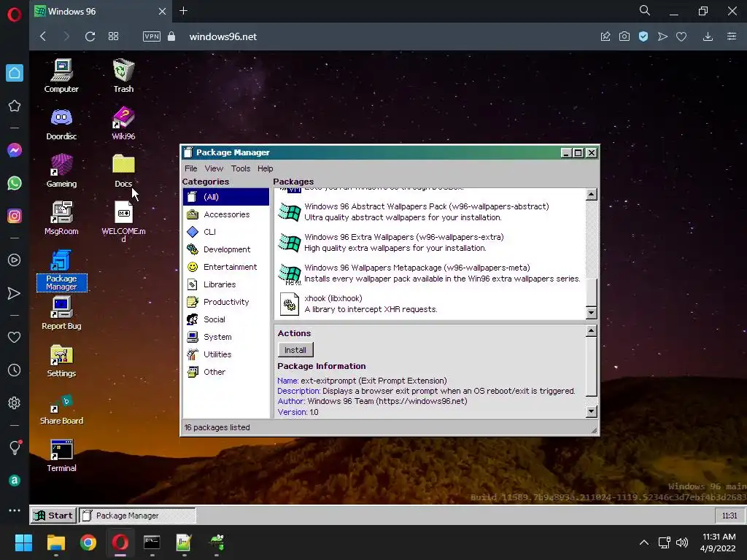
Task: Open Opera's ad blocker shield
Action: click(643, 36)
